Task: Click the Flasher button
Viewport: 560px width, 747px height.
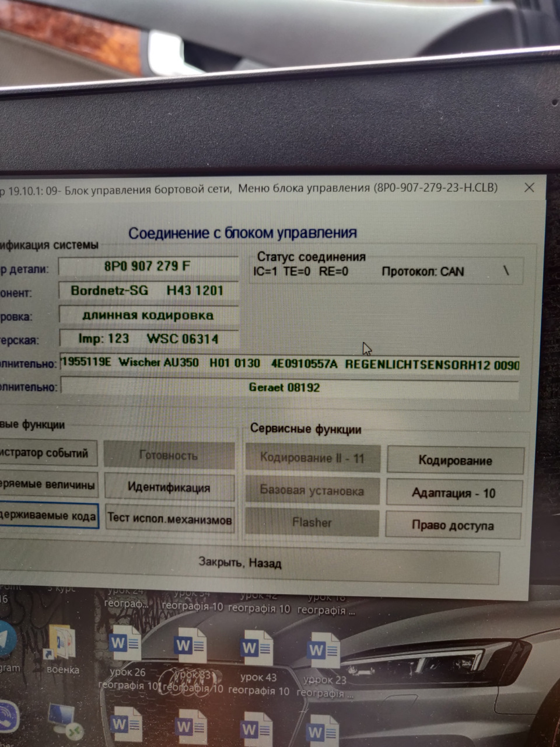Action: (x=312, y=522)
